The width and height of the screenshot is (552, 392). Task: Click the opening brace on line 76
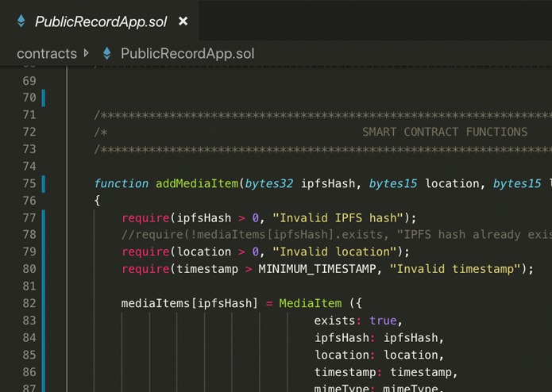click(97, 201)
